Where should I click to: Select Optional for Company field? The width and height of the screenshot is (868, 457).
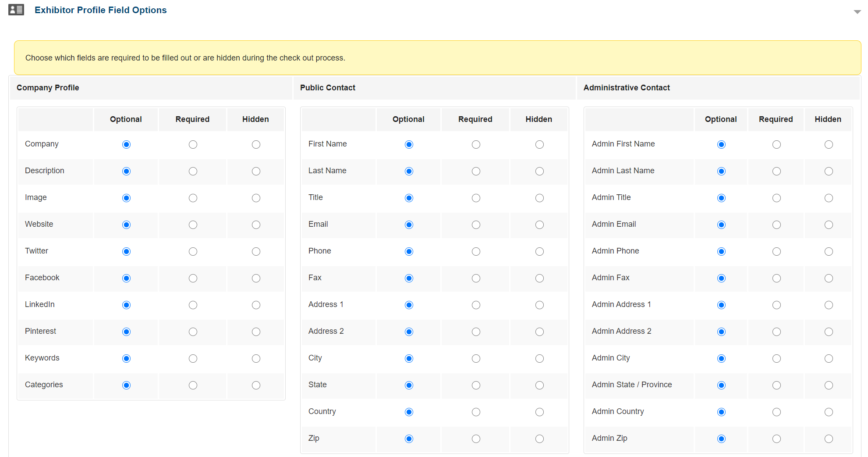click(x=126, y=145)
